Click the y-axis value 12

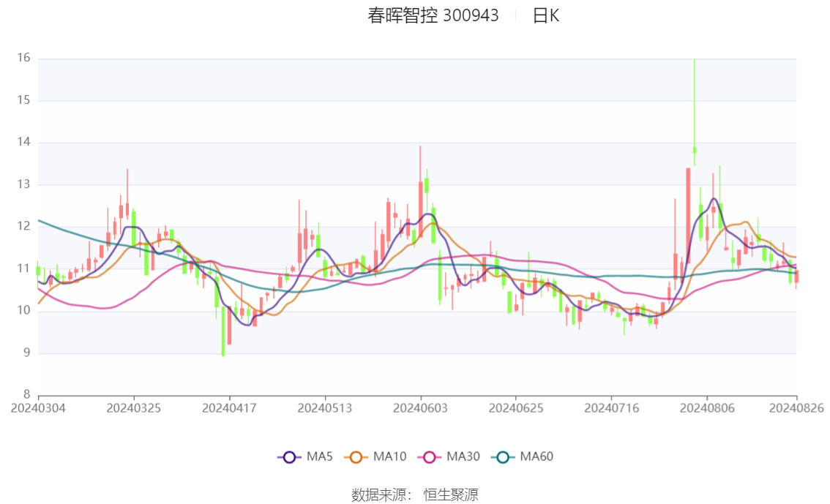(23, 226)
